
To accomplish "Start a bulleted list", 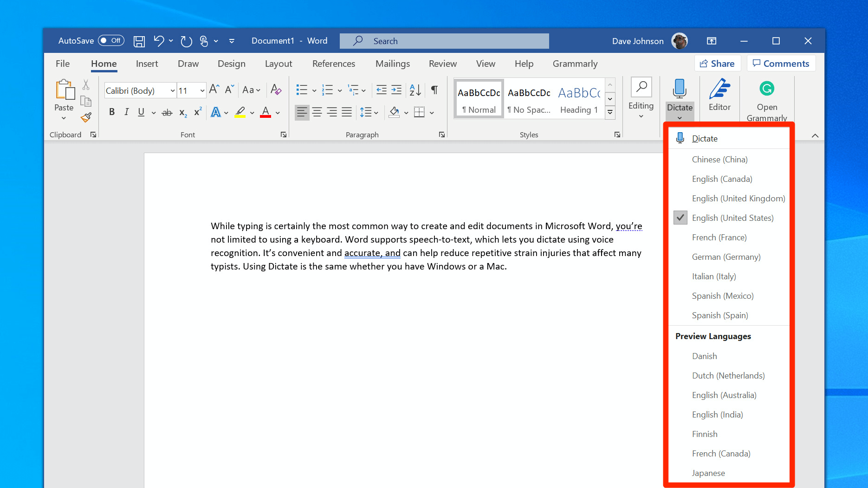I will (x=302, y=90).
